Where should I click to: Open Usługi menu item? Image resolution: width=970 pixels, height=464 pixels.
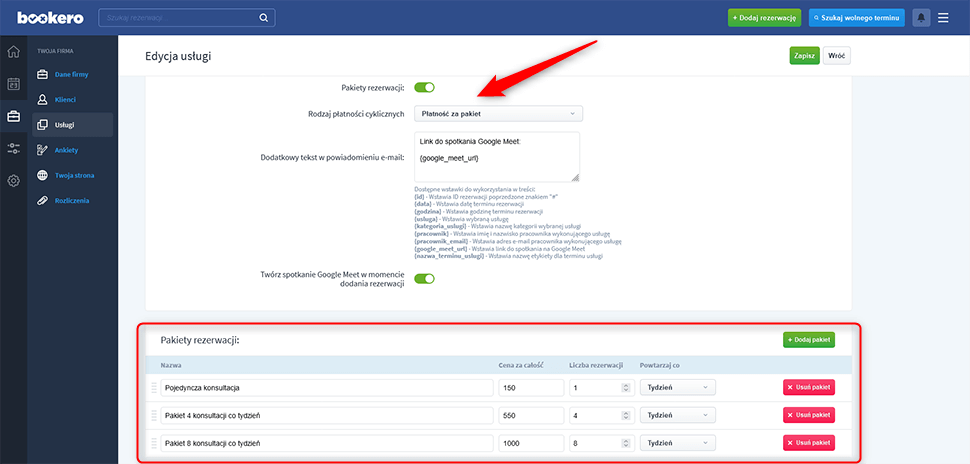[x=72, y=125]
